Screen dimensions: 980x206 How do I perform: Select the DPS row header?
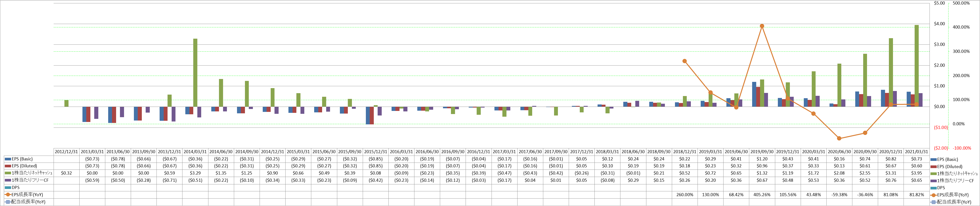[x=29, y=187]
